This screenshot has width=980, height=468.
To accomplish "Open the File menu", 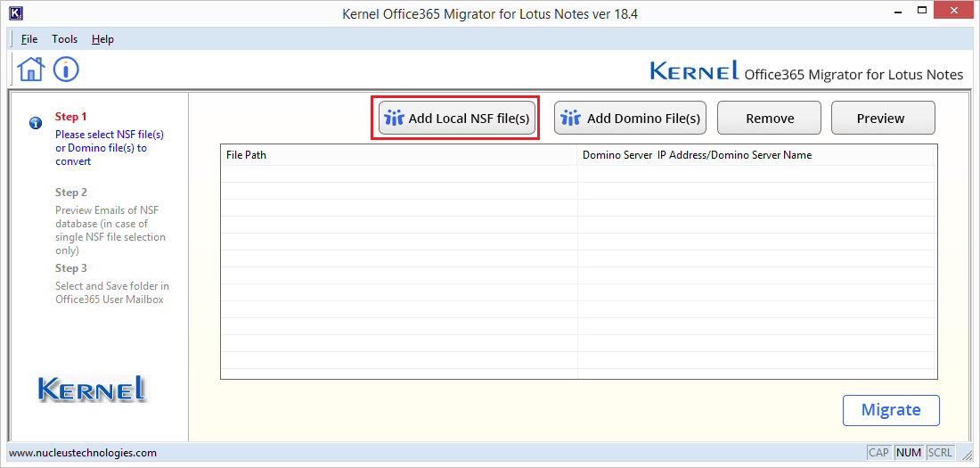I will (x=29, y=39).
